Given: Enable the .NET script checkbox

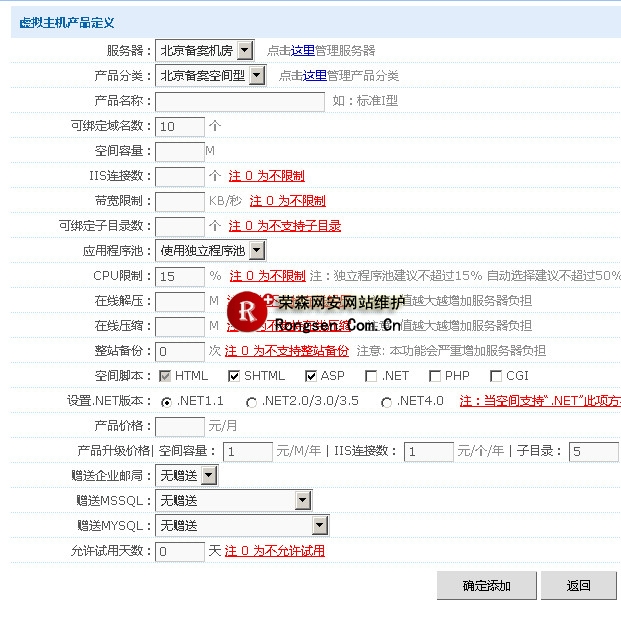Looking at the screenshot, I should point(371,376).
